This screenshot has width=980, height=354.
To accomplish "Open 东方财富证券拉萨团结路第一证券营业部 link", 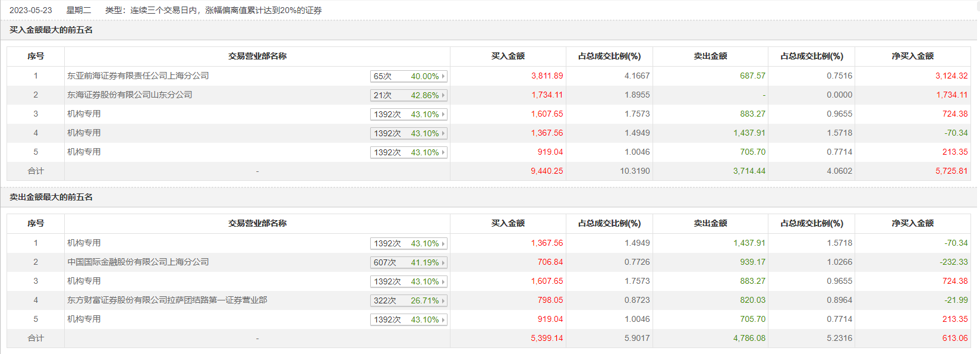I will coord(167,300).
